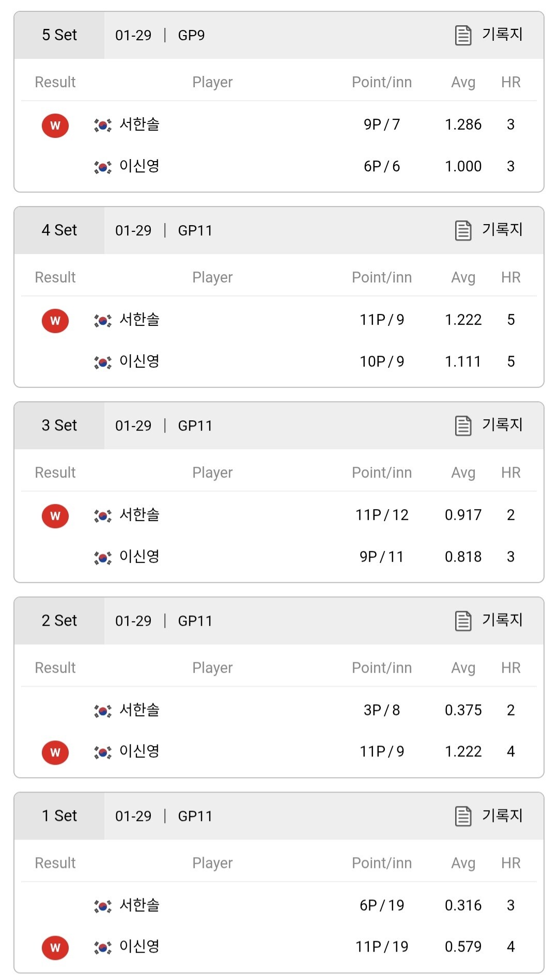Click 이신영's 11P / 19 score in 1 Set
This screenshot has width=558, height=980.
click(x=382, y=946)
